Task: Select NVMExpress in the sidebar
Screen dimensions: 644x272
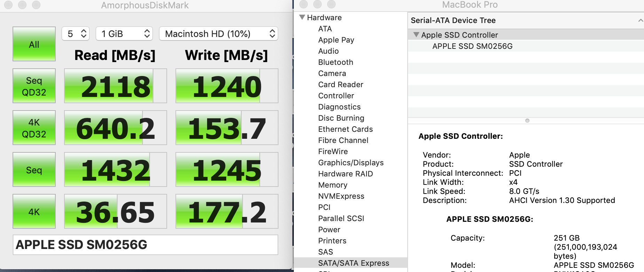Action: [x=341, y=196]
